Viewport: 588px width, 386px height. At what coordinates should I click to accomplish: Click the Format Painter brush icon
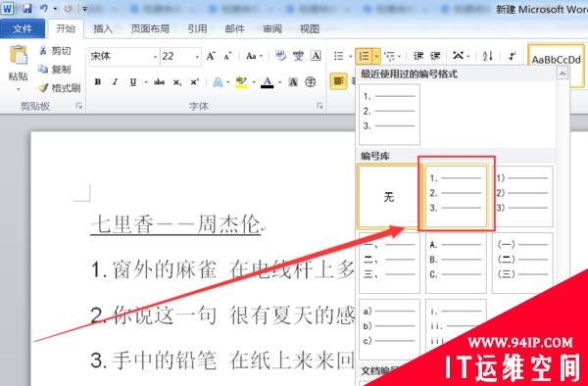(x=43, y=88)
